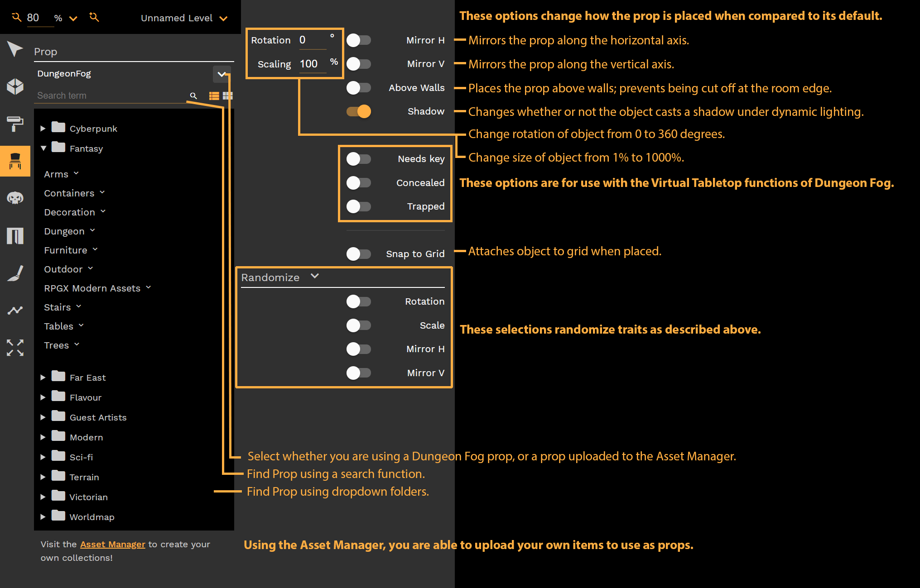Viewport: 920px width, 588px height.
Task: Select the paintbrush tool
Action: (x=15, y=273)
